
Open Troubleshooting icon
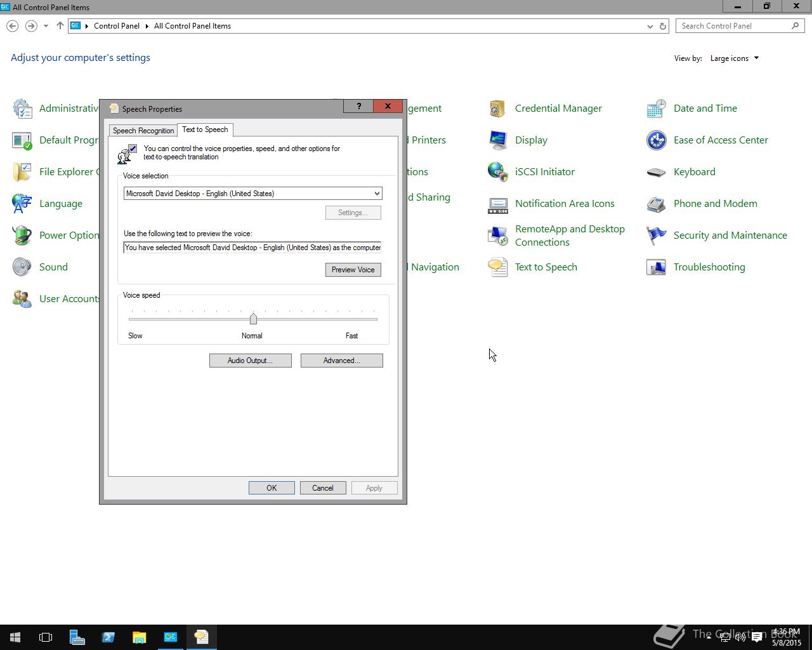click(657, 267)
